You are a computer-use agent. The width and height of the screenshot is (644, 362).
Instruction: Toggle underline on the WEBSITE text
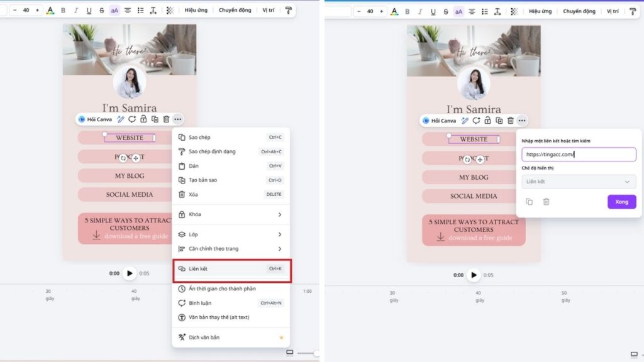pos(88,10)
